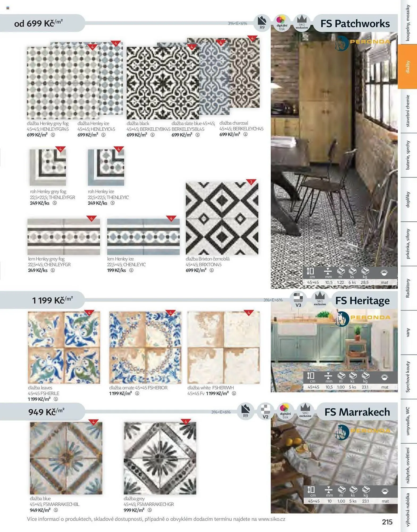Click the lem Henley grey fog border swatch
The image size is (417, 532).
64,237
